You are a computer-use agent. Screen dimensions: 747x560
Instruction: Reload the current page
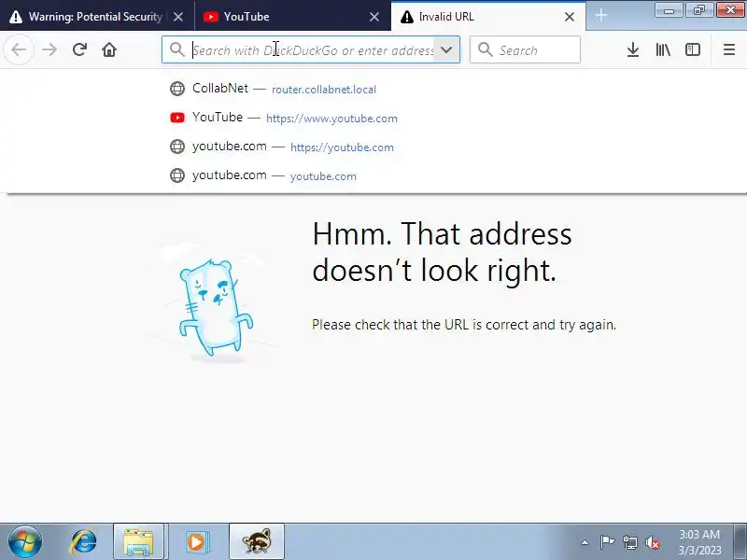click(x=79, y=49)
